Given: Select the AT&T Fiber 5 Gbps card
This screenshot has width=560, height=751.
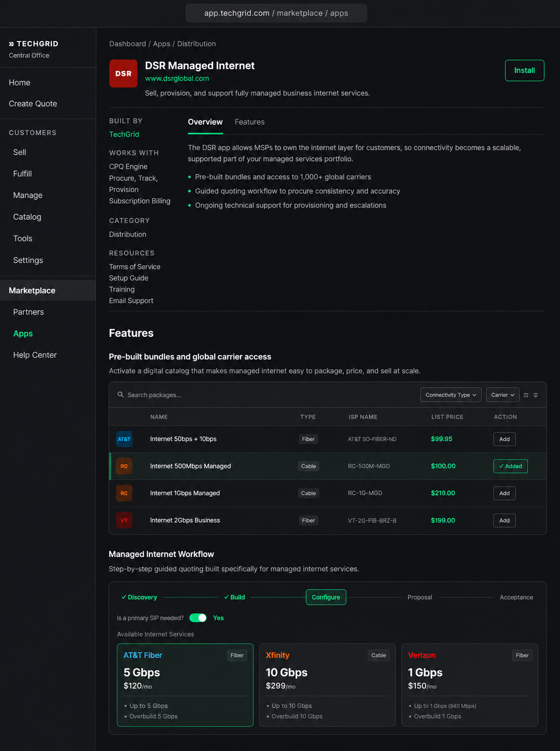Looking at the screenshot, I should [x=185, y=685].
